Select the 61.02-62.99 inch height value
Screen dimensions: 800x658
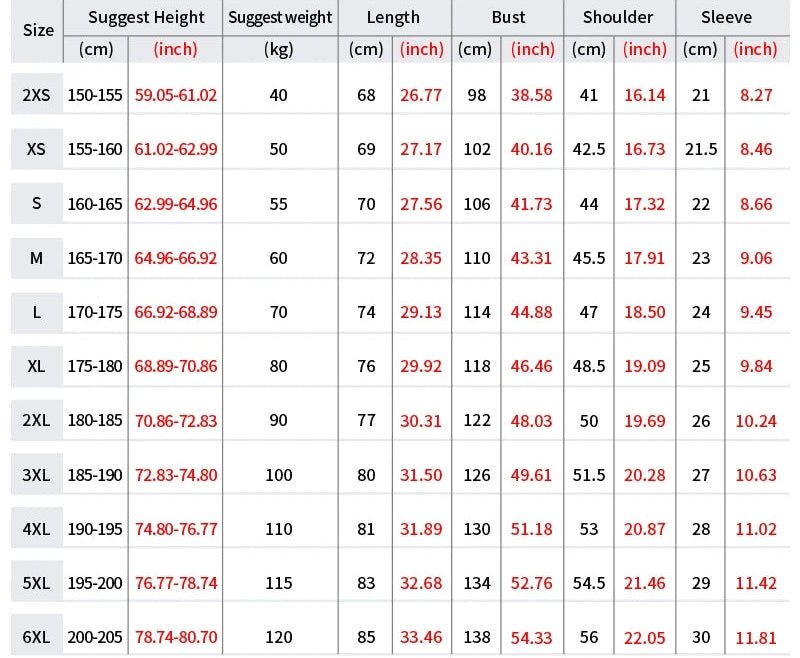(176, 149)
